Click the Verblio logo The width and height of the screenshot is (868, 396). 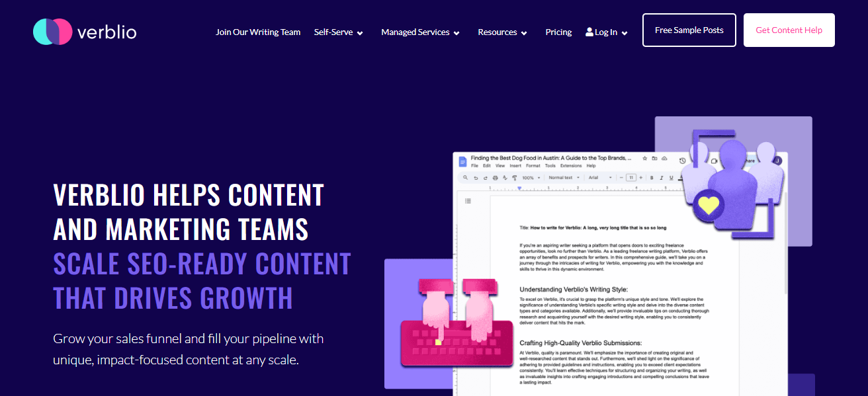point(85,32)
